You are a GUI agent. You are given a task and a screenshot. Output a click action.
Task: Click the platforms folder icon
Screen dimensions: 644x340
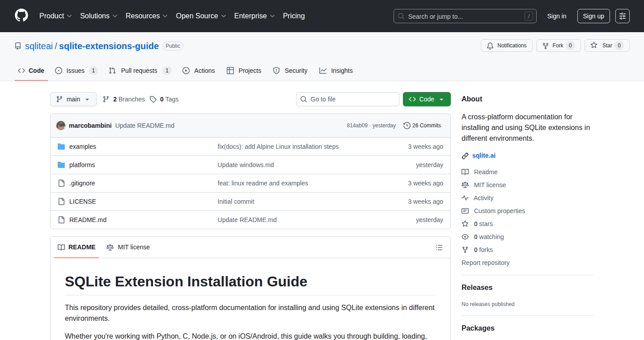tap(61, 165)
